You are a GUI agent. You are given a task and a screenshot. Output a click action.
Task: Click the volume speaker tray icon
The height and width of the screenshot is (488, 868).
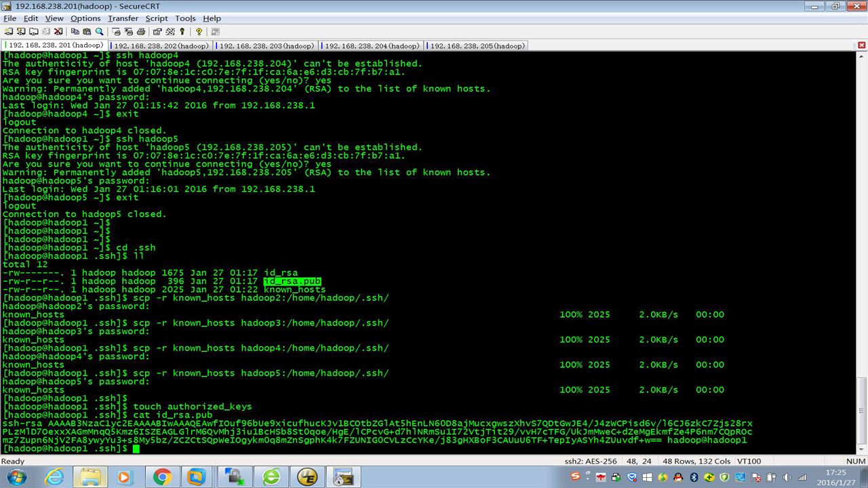tap(787, 477)
